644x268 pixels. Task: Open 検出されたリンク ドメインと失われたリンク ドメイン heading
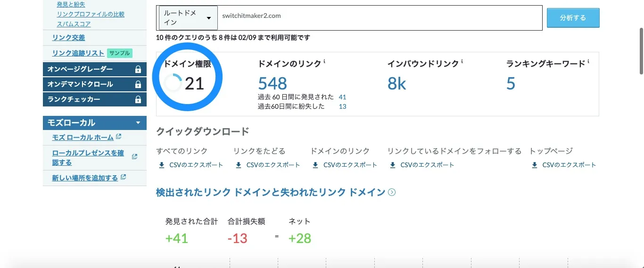pyautogui.click(x=271, y=192)
